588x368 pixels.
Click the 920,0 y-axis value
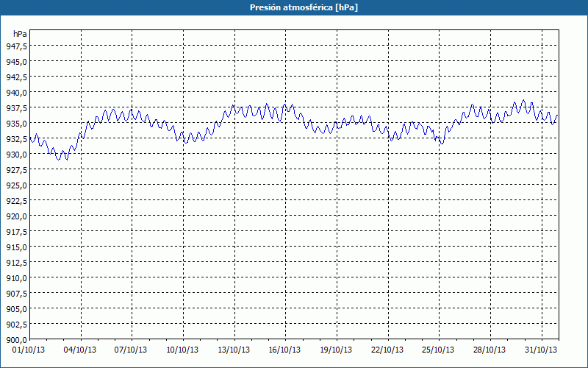pyautogui.click(x=16, y=216)
